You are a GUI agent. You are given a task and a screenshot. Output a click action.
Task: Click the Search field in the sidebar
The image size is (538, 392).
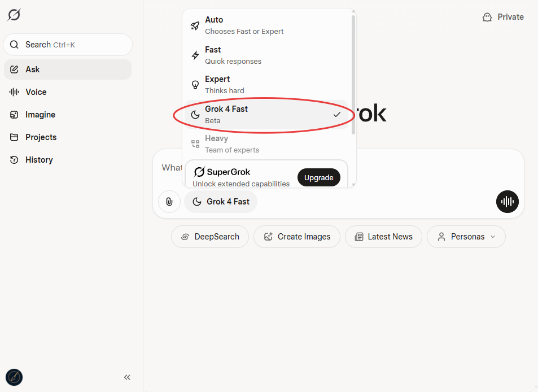[x=68, y=45]
